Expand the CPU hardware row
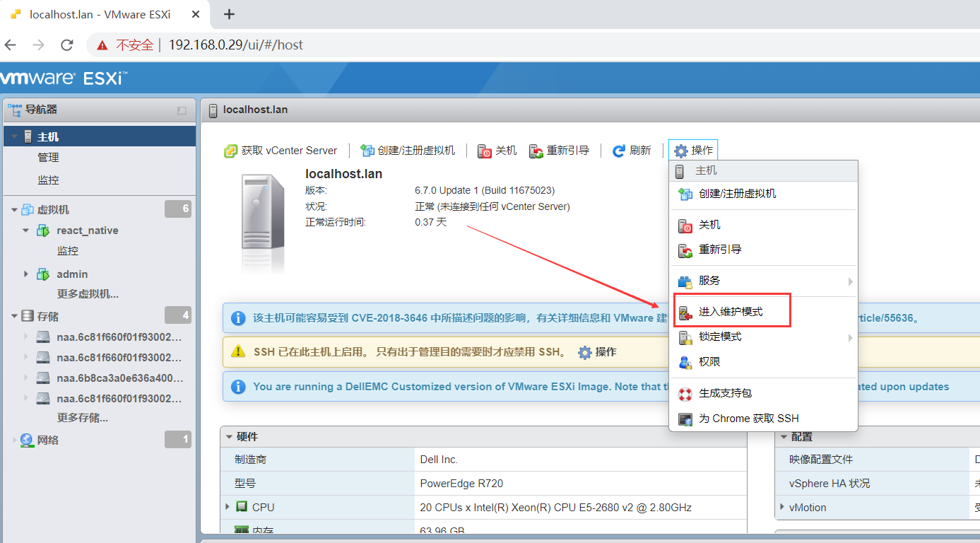Viewport: 980px width, 543px height. click(226, 507)
